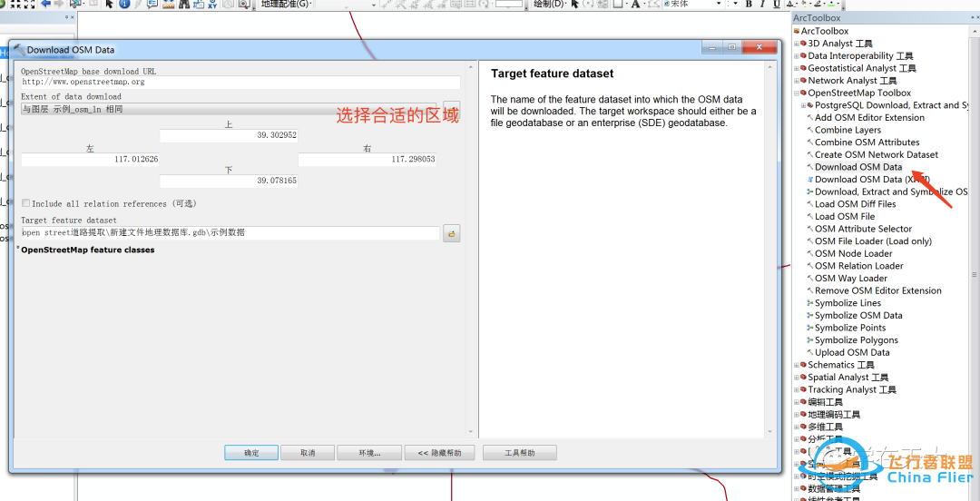Open 工具帮助 tool help
This screenshot has height=501, width=980.
click(x=519, y=453)
